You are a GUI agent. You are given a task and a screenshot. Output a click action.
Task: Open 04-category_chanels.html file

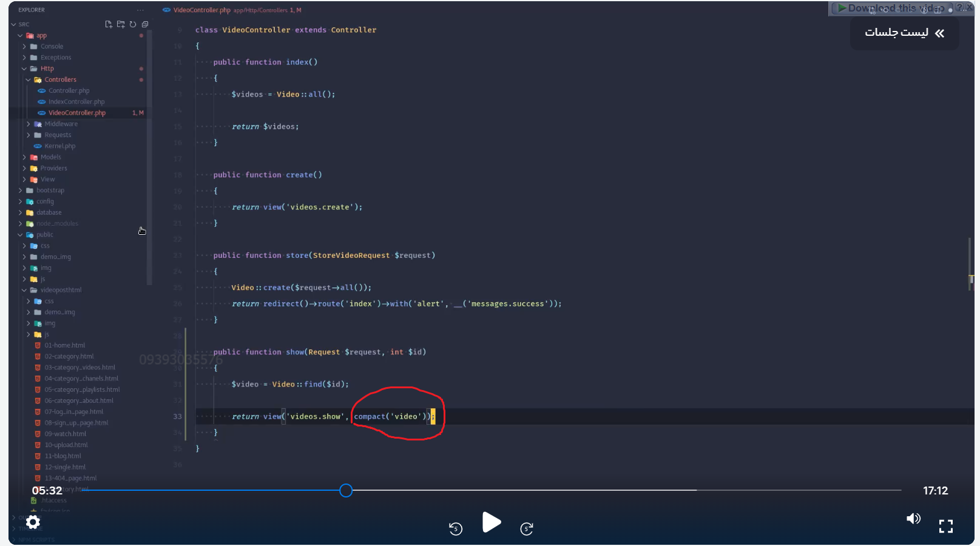click(x=81, y=379)
